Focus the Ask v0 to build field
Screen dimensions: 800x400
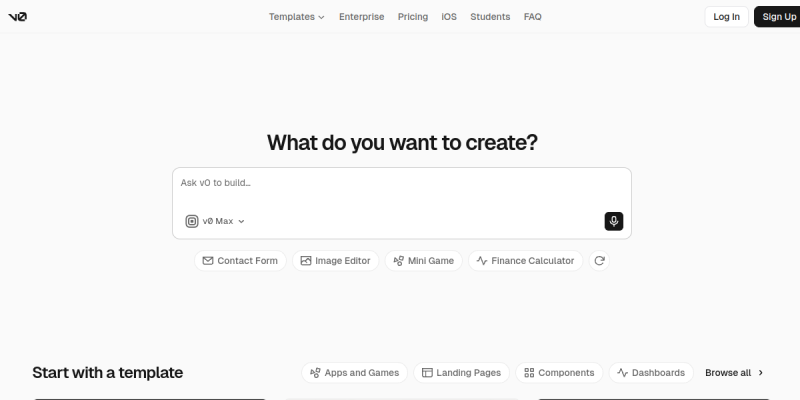[402, 189]
